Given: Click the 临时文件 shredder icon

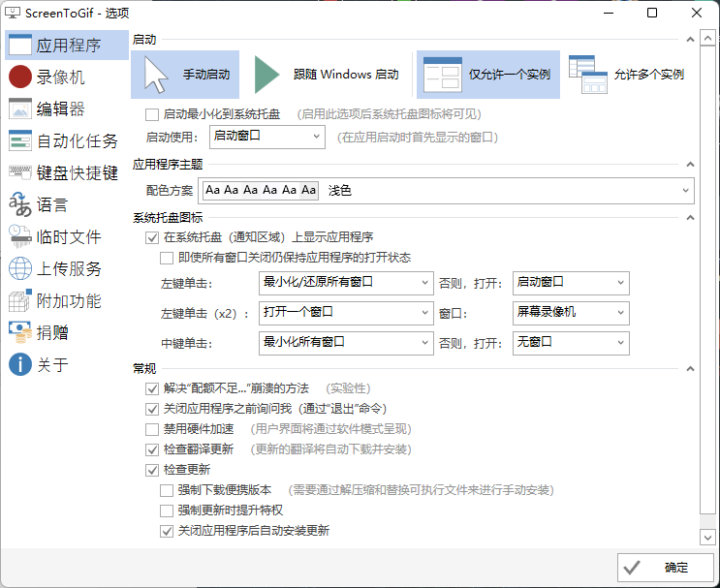Looking at the screenshot, I should [20, 236].
